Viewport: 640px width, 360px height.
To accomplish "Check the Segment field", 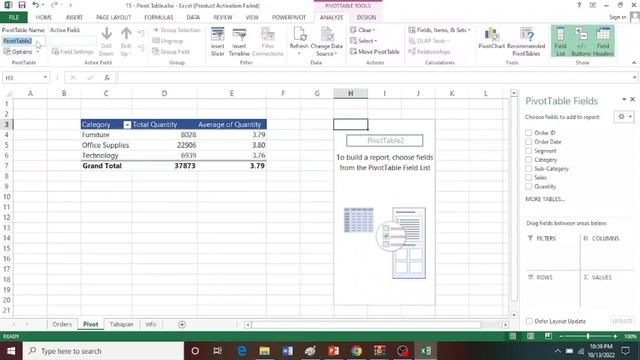I will coord(529,151).
